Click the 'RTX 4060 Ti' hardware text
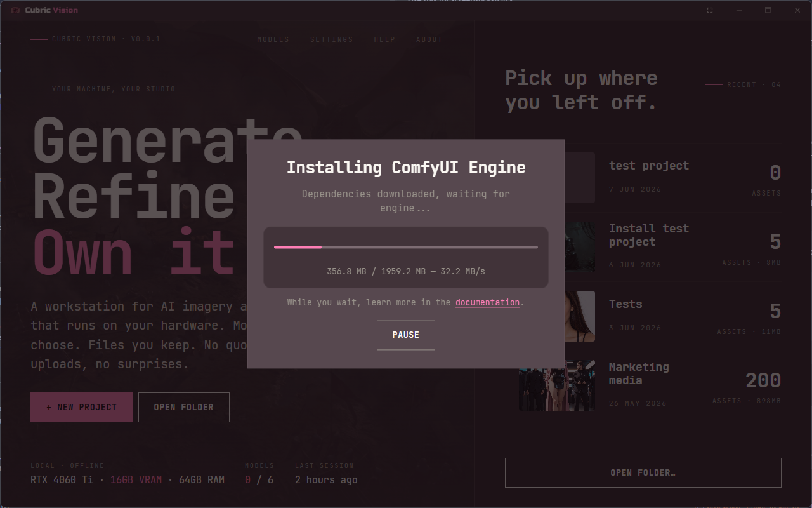The image size is (812, 508). (62, 480)
